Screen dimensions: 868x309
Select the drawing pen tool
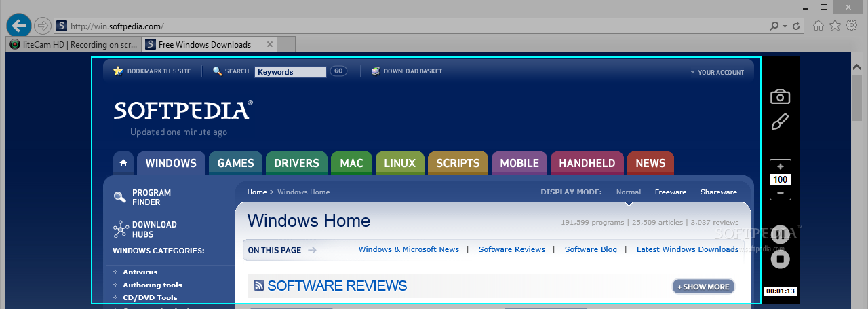pos(781,122)
